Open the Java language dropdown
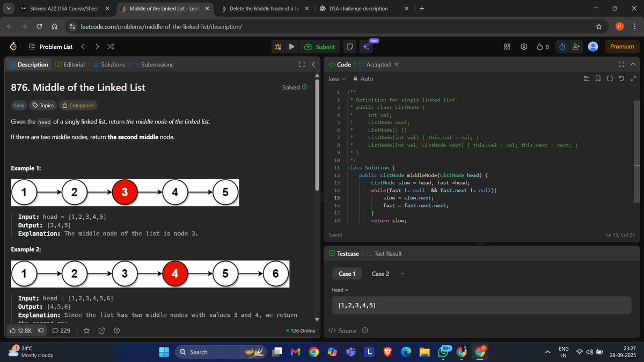This screenshot has width=644, height=362. (337, 79)
